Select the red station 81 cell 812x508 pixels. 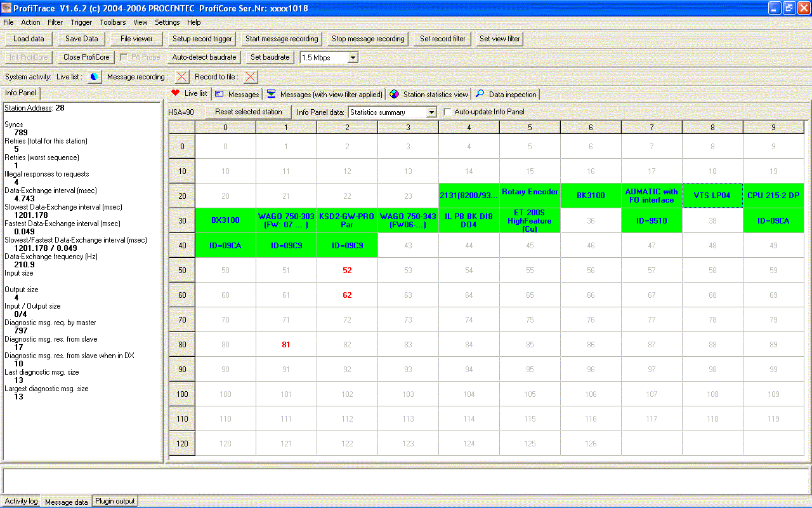pos(286,344)
